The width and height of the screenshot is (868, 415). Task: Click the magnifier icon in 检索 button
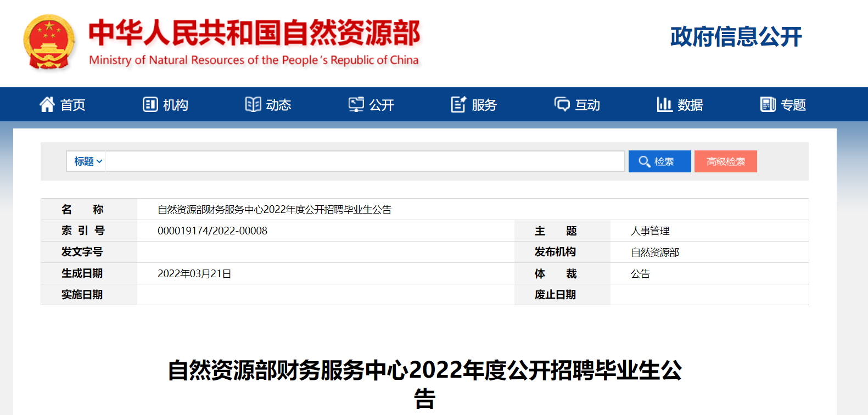pos(645,161)
